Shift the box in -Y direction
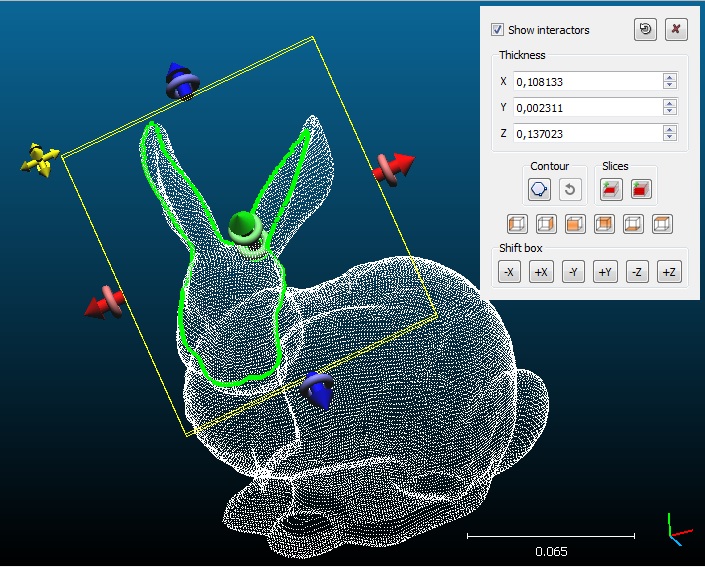The height and width of the screenshot is (567, 705). pos(573,272)
